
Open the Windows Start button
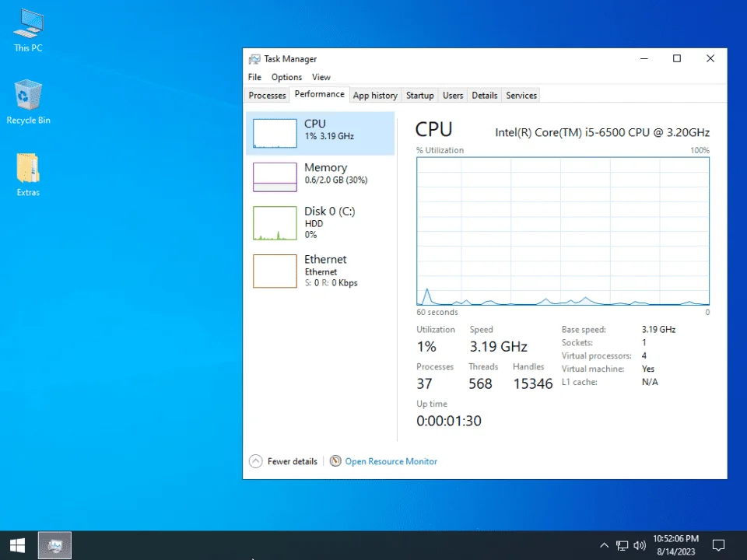18,545
